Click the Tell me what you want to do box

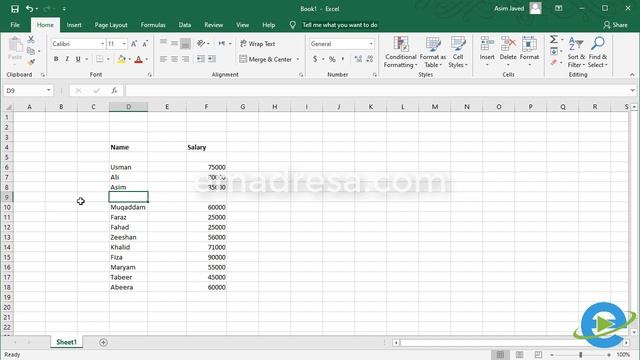(x=340, y=25)
